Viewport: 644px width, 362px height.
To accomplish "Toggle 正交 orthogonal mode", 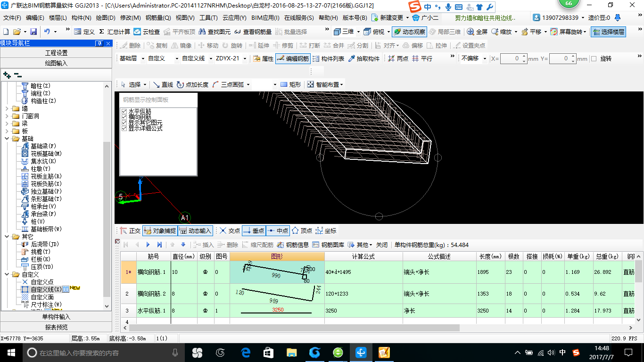I will click(x=130, y=230).
